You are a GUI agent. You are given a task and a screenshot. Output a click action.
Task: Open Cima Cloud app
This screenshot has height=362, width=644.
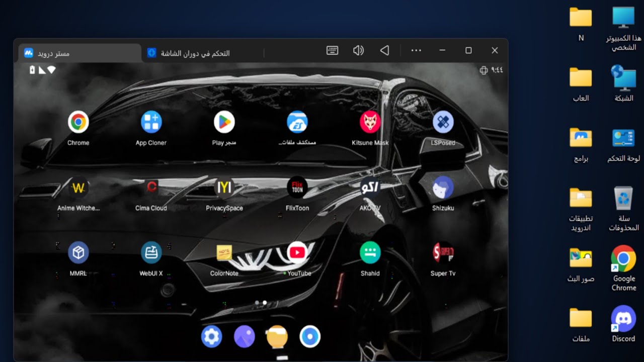click(151, 188)
